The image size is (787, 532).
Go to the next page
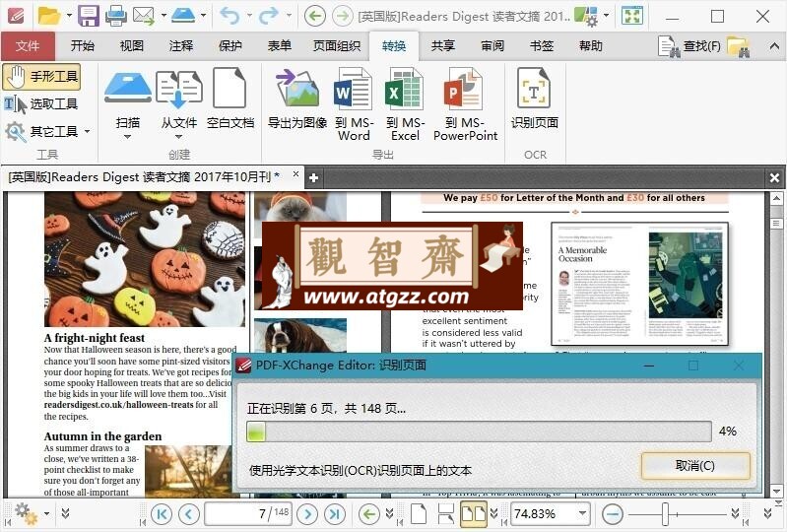(307, 514)
